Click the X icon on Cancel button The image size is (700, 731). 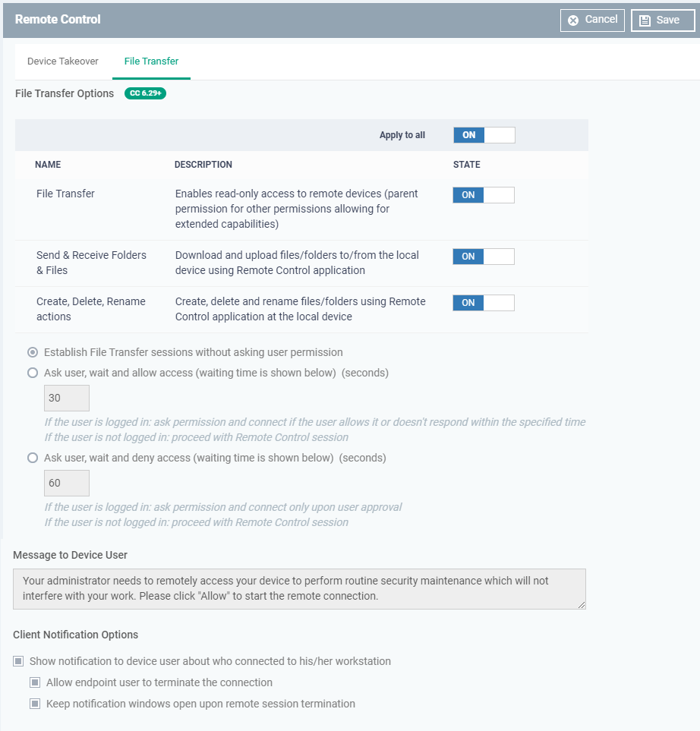pyautogui.click(x=573, y=20)
